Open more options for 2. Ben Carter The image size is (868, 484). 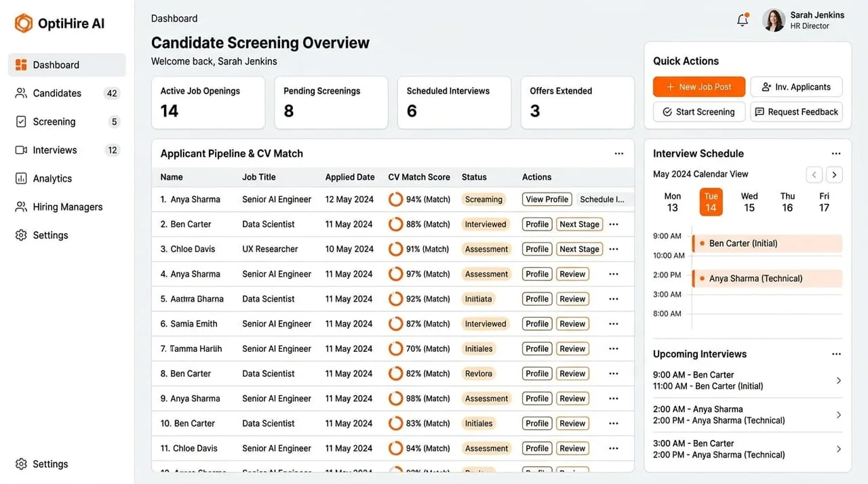point(614,224)
